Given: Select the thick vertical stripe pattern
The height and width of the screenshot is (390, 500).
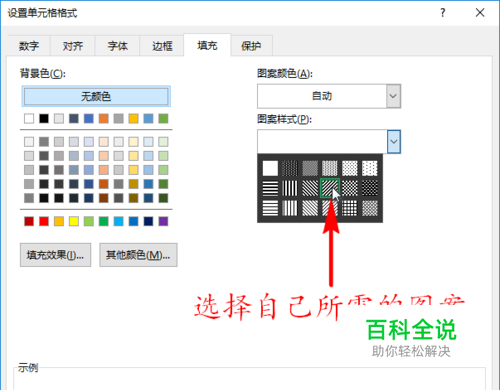Looking at the screenshot, I should pos(290,188).
